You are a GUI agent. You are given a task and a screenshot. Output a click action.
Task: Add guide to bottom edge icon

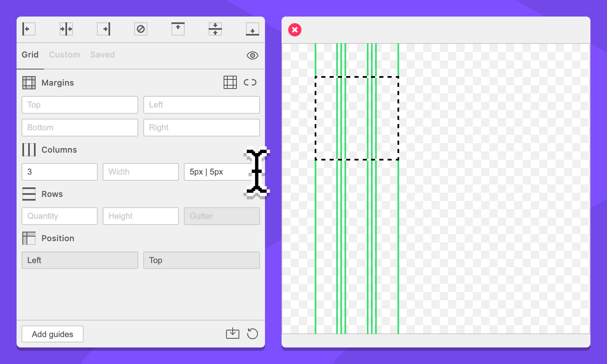coord(252,29)
